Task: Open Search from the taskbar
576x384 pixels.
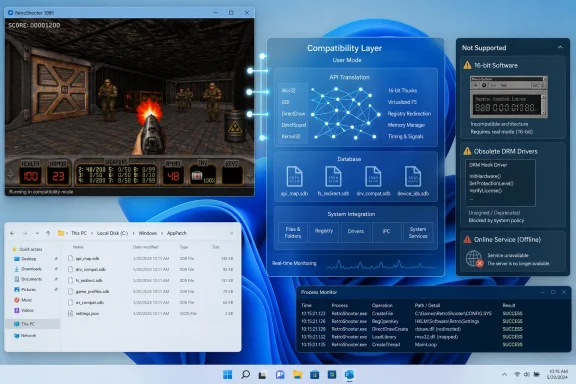Action: 245,374
